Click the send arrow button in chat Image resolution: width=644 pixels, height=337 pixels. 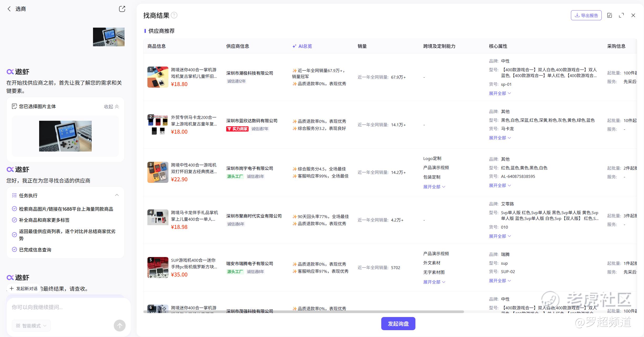(120, 325)
